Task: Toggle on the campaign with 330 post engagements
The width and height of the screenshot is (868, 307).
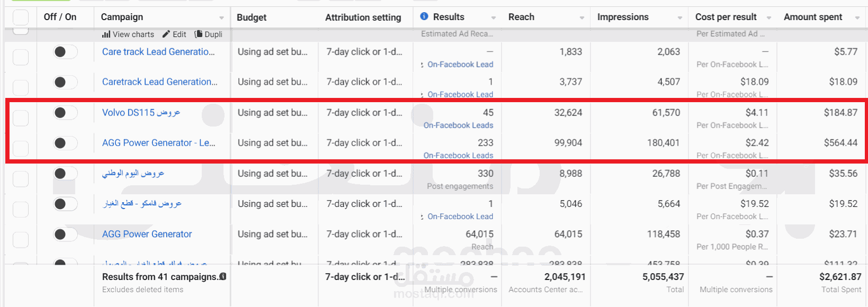Action: click(65, 173)
